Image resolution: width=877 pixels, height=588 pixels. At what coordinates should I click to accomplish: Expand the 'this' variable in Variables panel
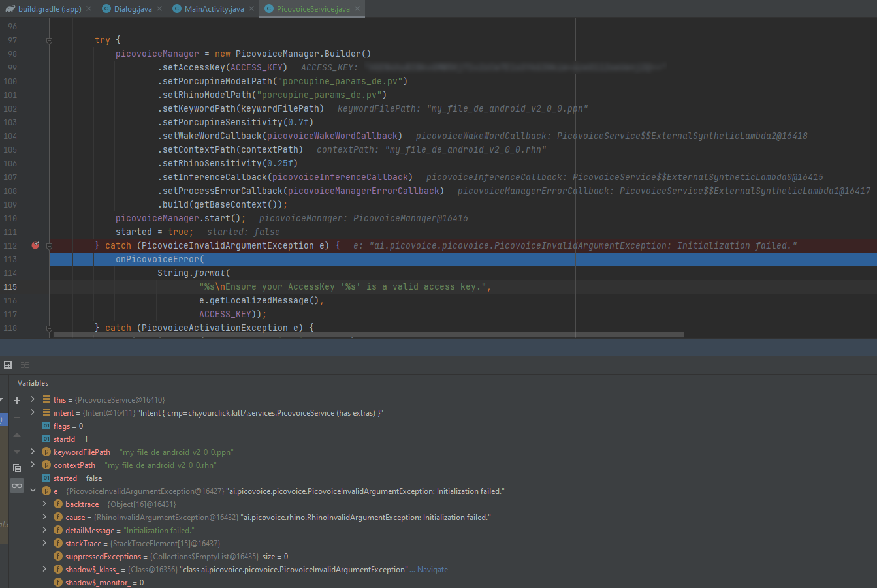click(x=31, y=399)
